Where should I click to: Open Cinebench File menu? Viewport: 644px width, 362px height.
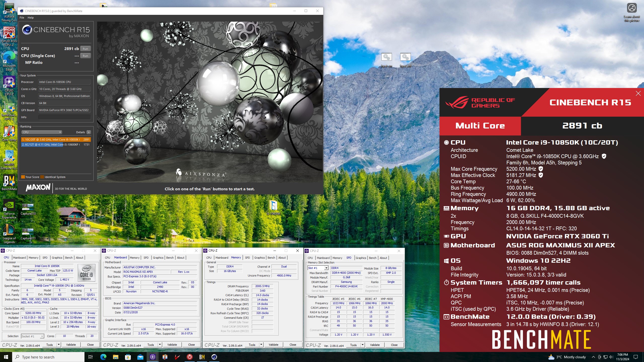point(22,18)
